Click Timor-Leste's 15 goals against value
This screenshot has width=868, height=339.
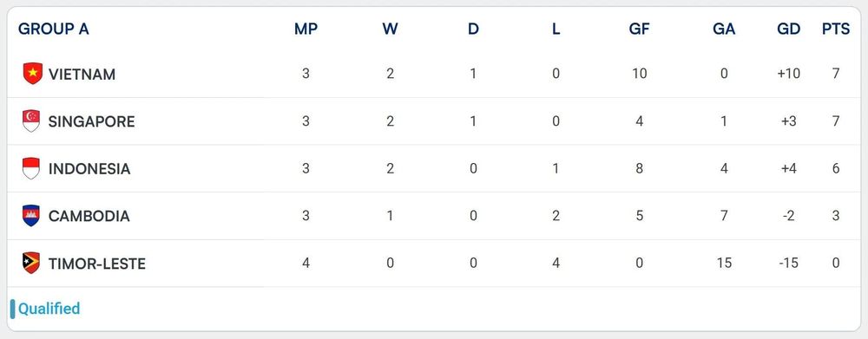724,264
